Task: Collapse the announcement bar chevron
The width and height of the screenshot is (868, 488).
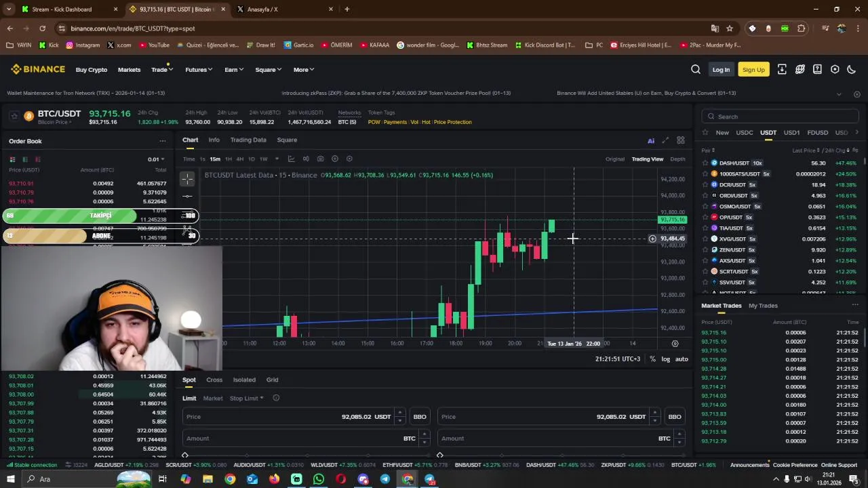Action: click(839, 94)
